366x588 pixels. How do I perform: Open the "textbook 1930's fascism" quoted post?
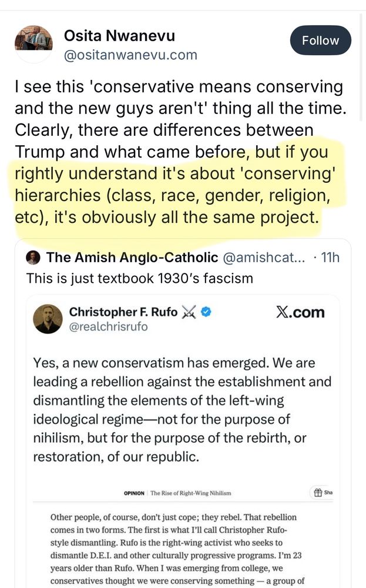[x=140, y=278]
